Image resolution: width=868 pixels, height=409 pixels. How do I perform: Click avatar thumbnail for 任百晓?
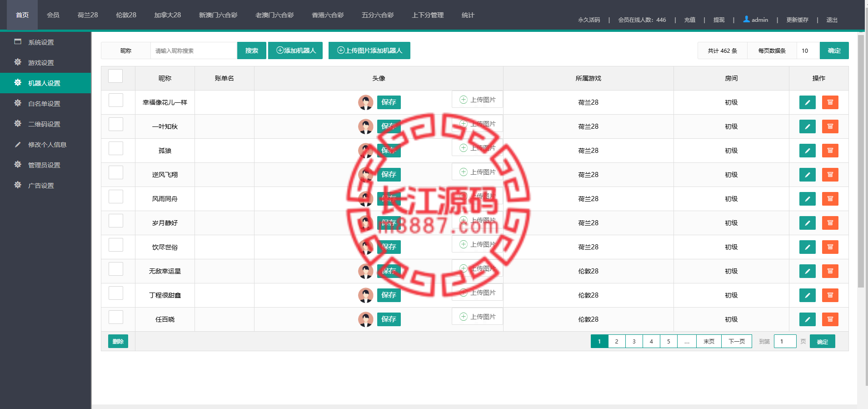pyautogui.click(x=365, y=319)
